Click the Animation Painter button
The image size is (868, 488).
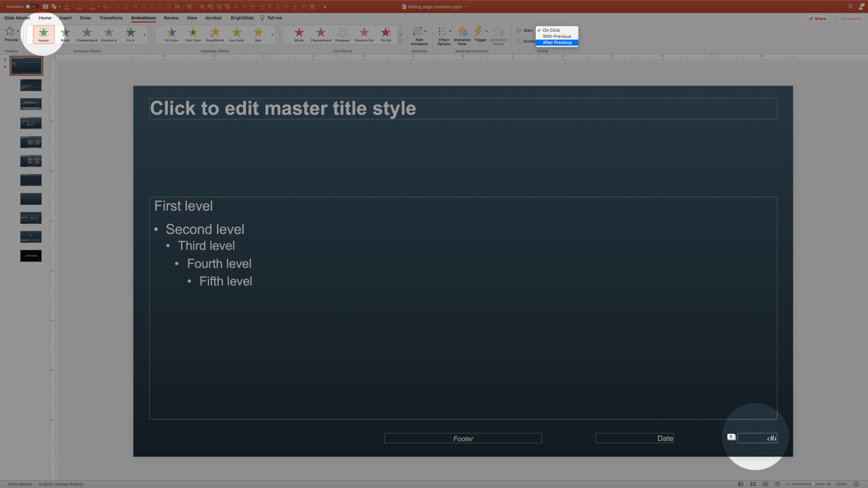point(498,36)
